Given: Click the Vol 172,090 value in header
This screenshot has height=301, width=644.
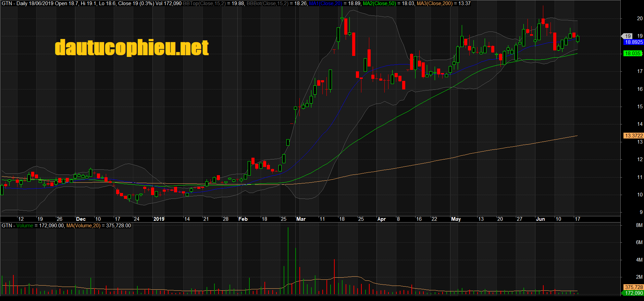Looking at the screenshot, I should tap(169, 3).
